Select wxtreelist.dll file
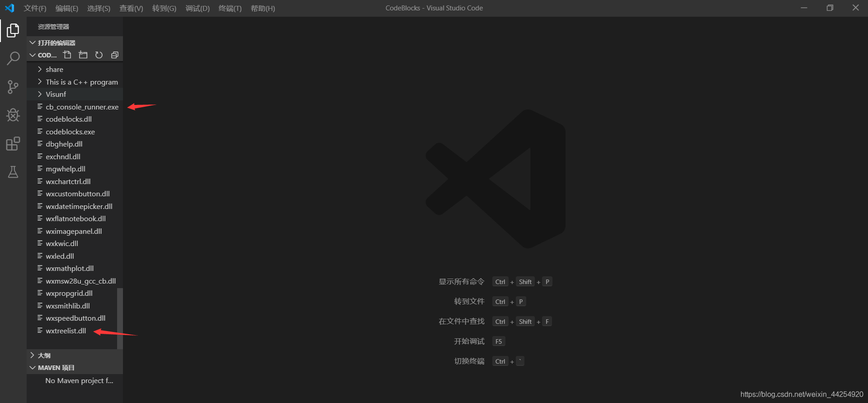The width and height of the screenshot is (868, 403). click(75, 331)
